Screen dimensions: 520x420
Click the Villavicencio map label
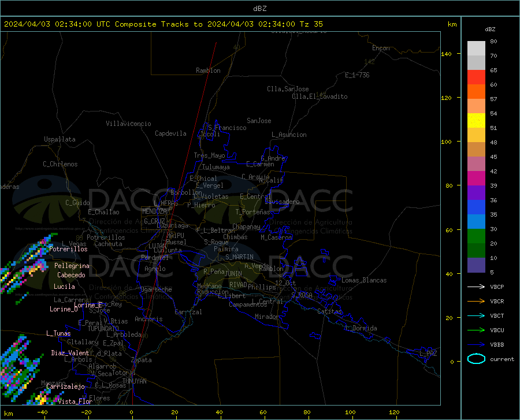click(x=128, y=124)
